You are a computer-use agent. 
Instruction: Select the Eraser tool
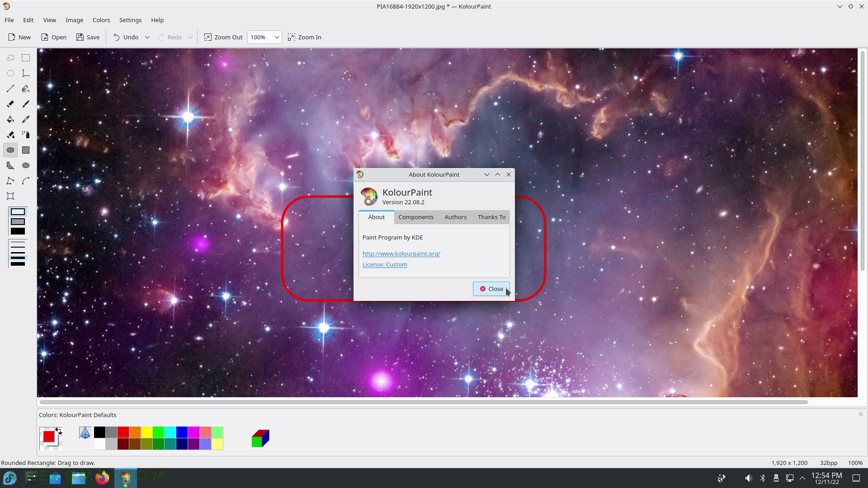click(10, 104)
